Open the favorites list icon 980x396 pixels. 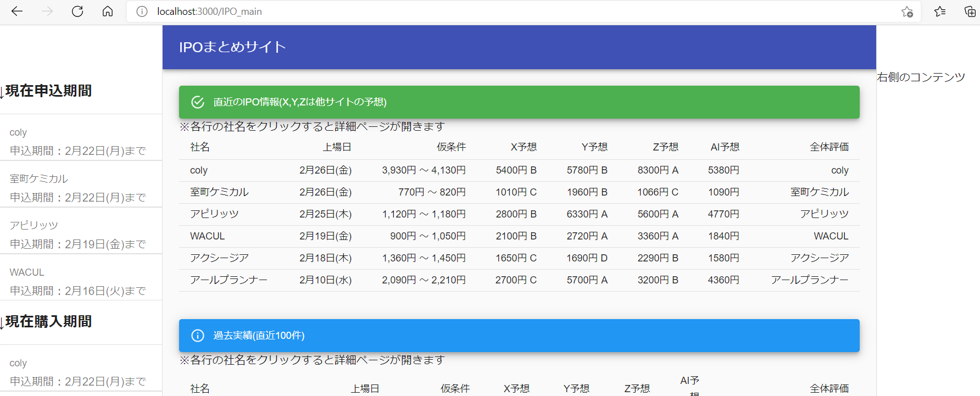pos(940,12)
